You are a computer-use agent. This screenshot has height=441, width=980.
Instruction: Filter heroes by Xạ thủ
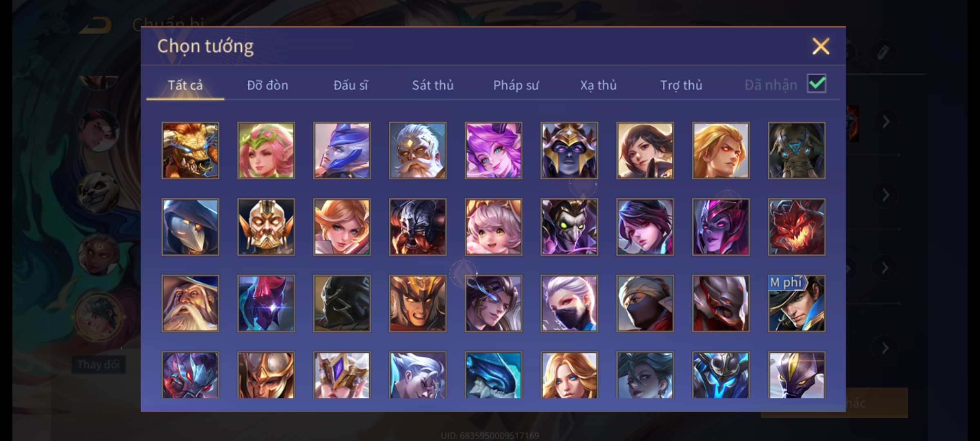599,85
